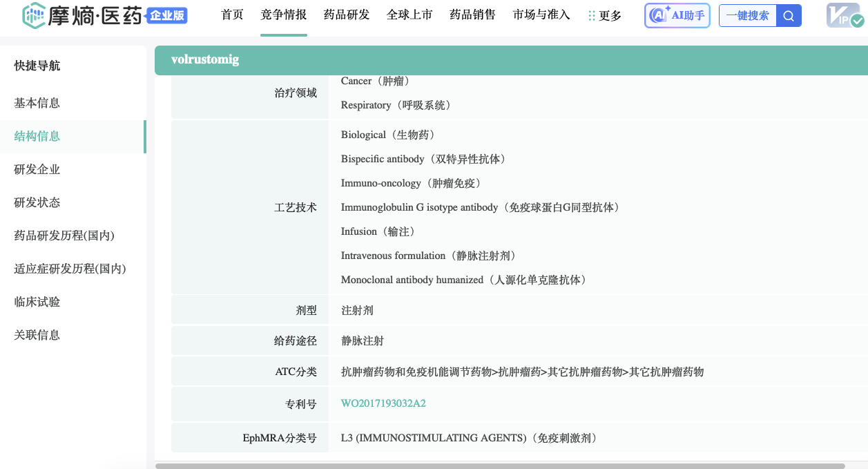Open patent link WO2017193032A2
Screen dimensions: 868x469
tap(383, 403)
